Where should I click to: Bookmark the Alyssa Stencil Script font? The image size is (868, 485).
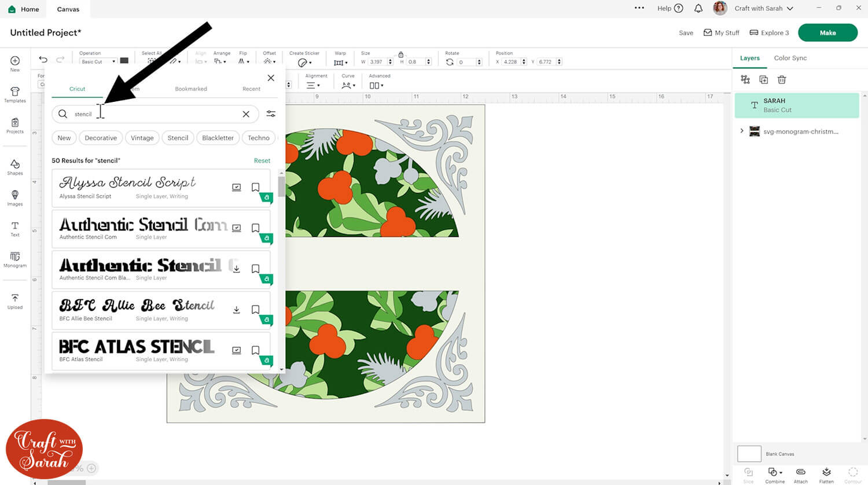[255, 187]
